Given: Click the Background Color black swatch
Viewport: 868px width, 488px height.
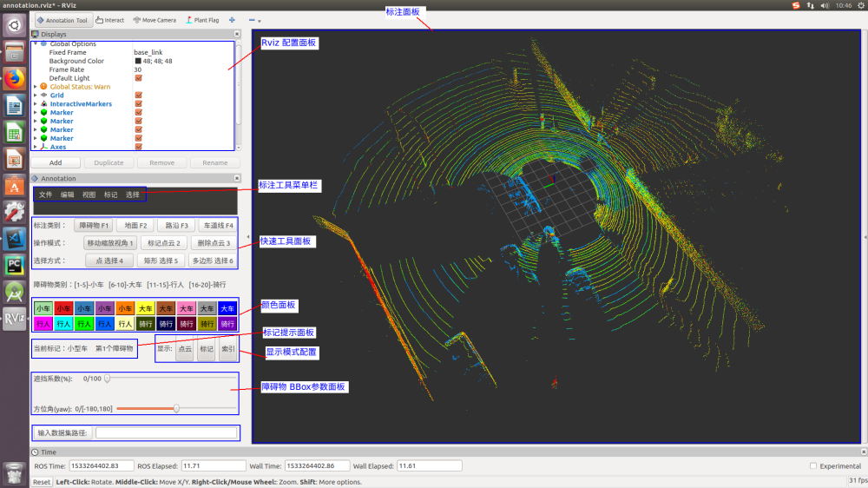Looking at the screenshot, I should tap(138, 61).
